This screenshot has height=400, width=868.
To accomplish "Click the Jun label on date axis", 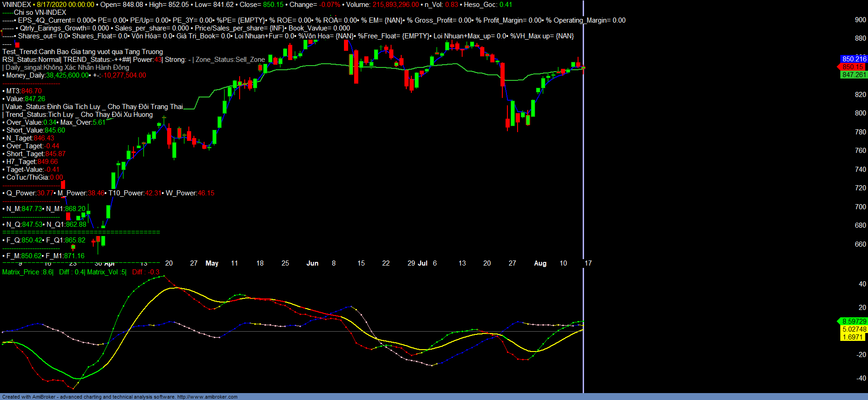I will 313,263.
